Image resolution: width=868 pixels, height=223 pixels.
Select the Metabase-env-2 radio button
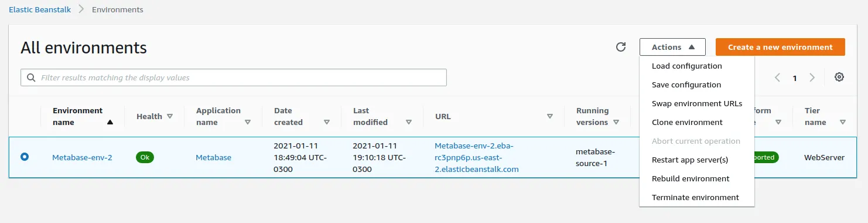click(x=25, y=157)
